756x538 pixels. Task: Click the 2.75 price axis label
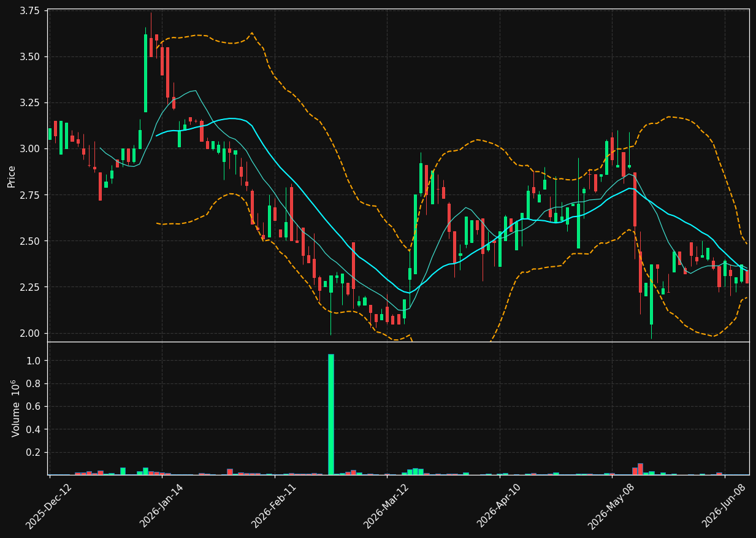point(30,195)
